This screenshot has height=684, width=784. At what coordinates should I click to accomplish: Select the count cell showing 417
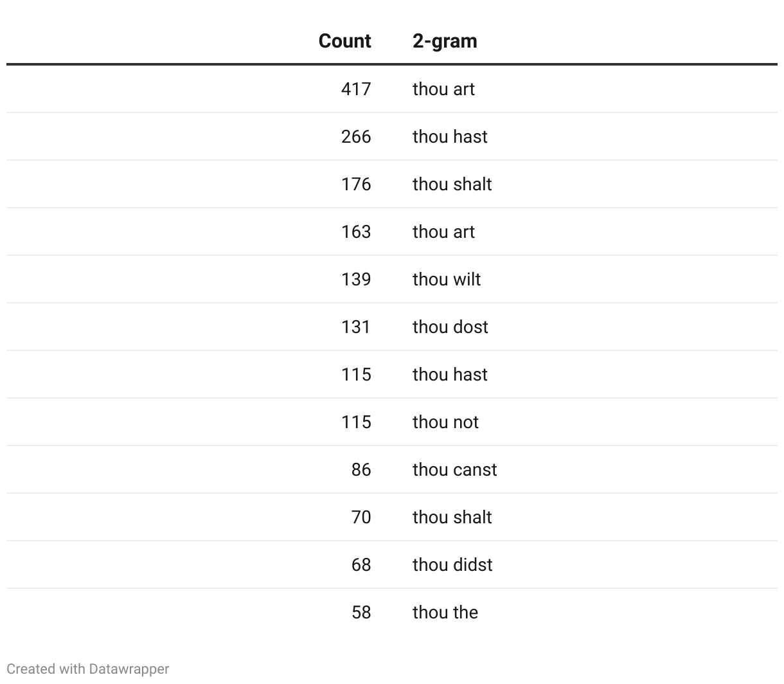[x=356, y=89]
